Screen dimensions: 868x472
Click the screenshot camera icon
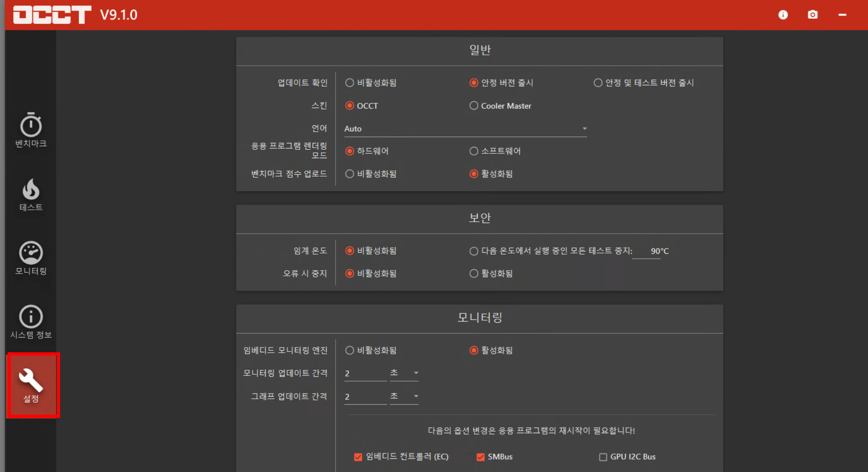coord(812,15)
